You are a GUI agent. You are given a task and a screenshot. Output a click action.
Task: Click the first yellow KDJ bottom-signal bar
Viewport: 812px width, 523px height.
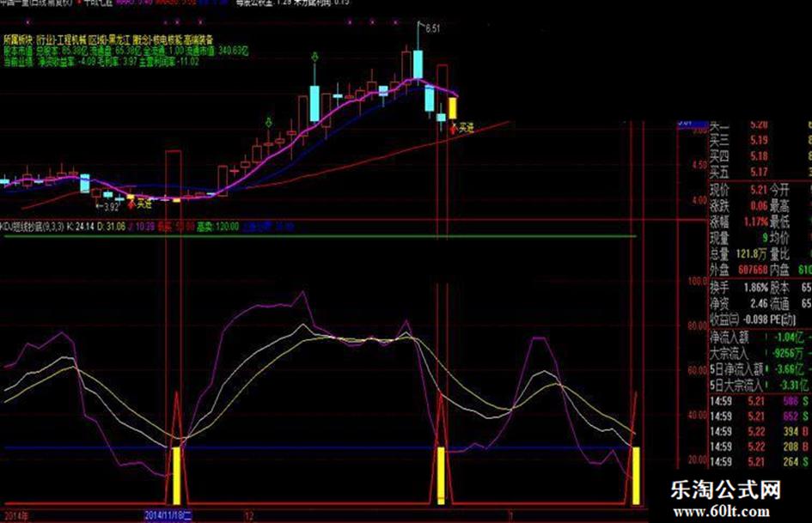click(x=177, y=476)
